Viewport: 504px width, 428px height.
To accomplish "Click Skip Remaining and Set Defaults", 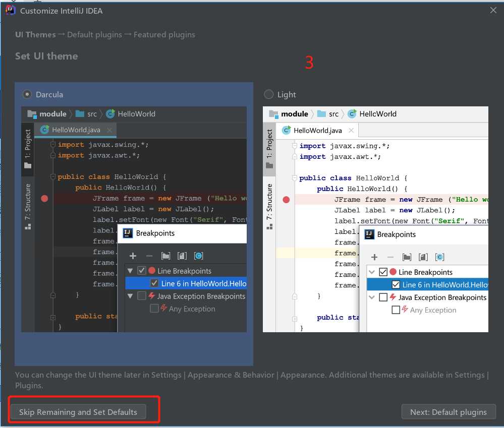I will point(78,412).
